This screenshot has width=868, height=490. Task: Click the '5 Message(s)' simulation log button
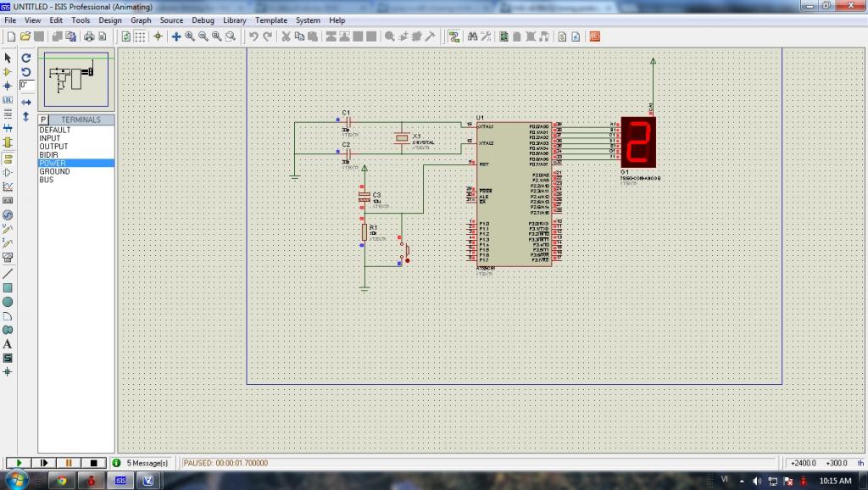(x=141, y=463)
